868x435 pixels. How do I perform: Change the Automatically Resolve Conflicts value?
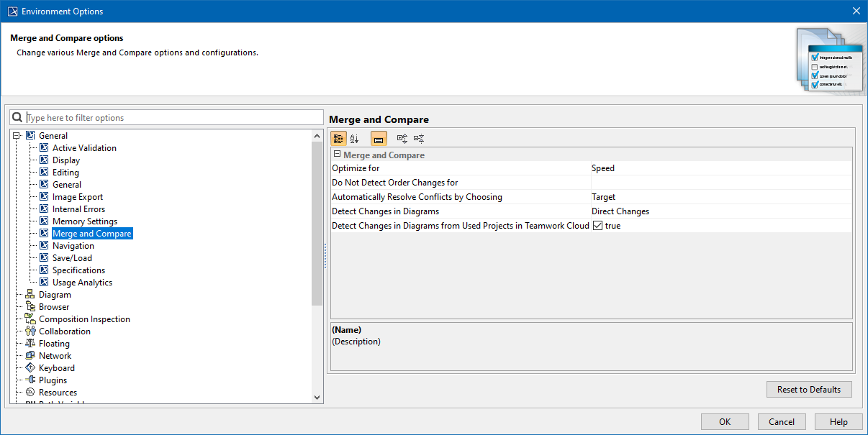tap(720, 197)
